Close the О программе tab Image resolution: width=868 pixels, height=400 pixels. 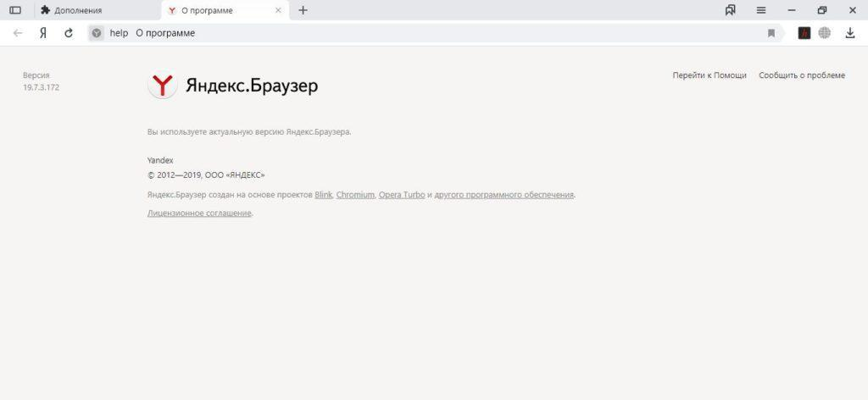[278, 10]
